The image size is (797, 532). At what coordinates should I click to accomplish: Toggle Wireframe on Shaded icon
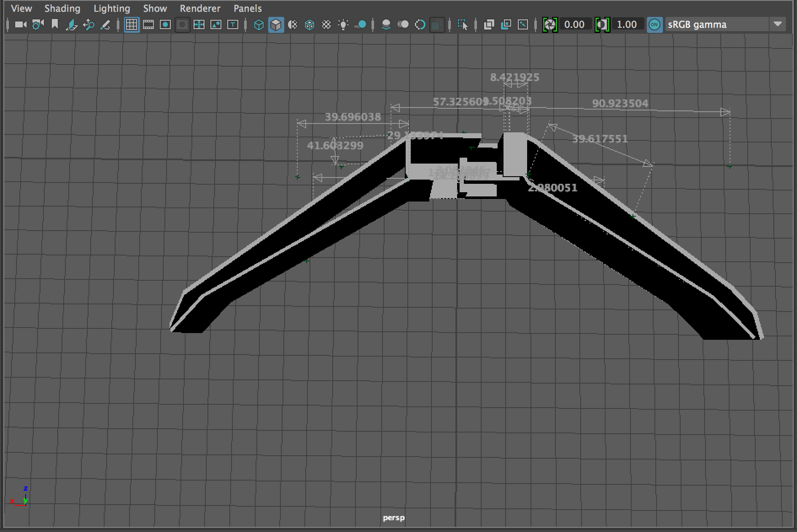click(x=310, y=25)
